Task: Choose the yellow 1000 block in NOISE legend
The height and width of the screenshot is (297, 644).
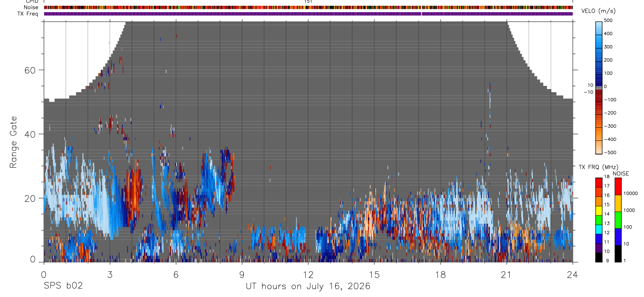Action: [618, 203]
